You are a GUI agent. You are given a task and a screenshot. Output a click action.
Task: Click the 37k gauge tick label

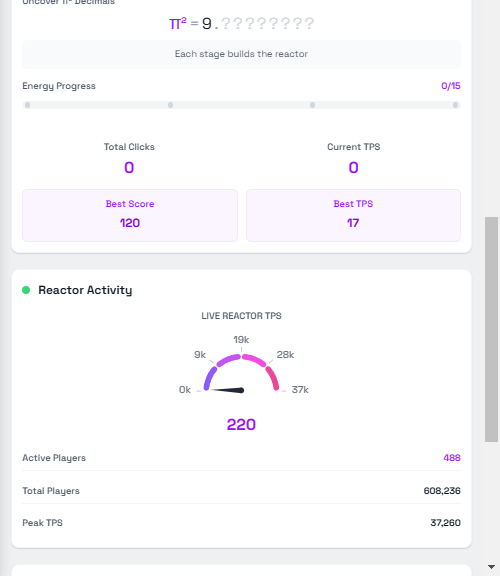[300, 390]
